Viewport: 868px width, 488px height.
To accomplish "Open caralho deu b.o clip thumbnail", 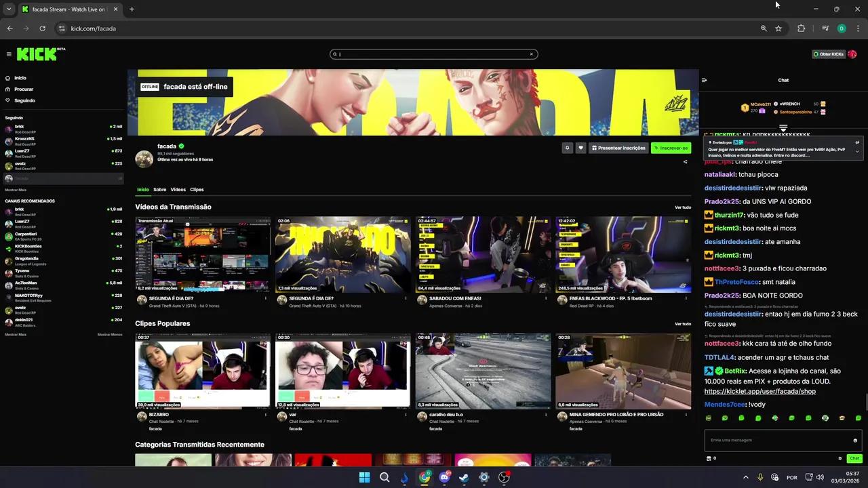I will click(483, 371).
